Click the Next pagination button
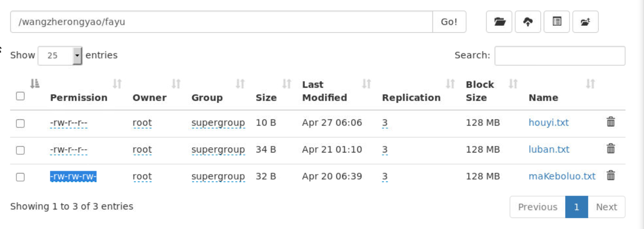 click(606, 207)
